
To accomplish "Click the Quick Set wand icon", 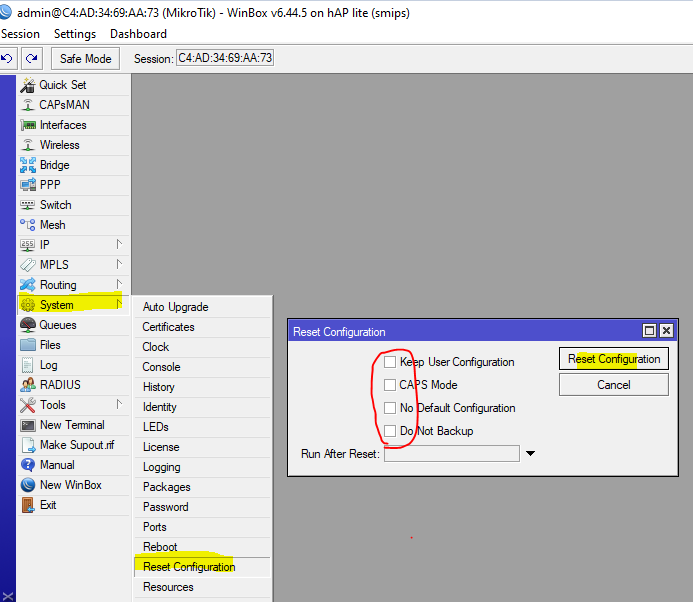I will click(27, 85).
